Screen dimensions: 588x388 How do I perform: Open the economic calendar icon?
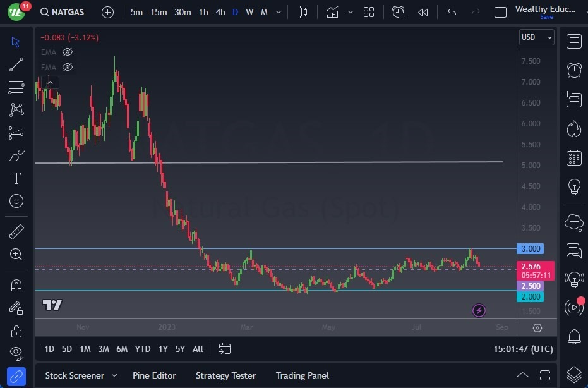(x=574, y=157)
